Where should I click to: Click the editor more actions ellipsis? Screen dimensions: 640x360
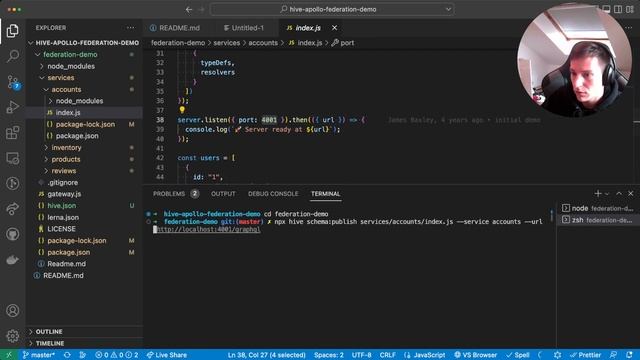pos(629,28)
